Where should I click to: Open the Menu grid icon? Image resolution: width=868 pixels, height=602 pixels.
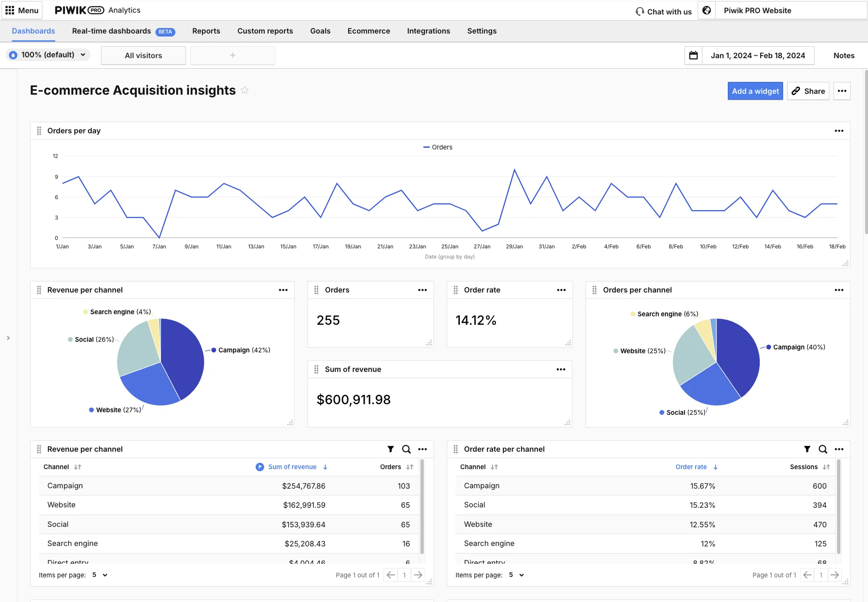[x=10, y=10]
